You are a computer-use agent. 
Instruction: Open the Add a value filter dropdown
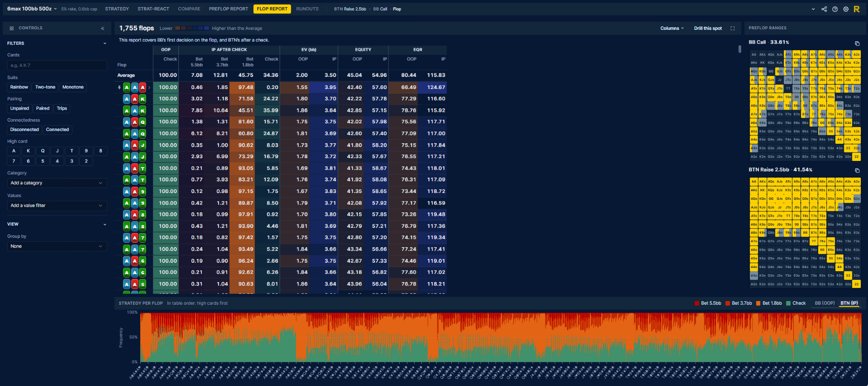[57, 205]
